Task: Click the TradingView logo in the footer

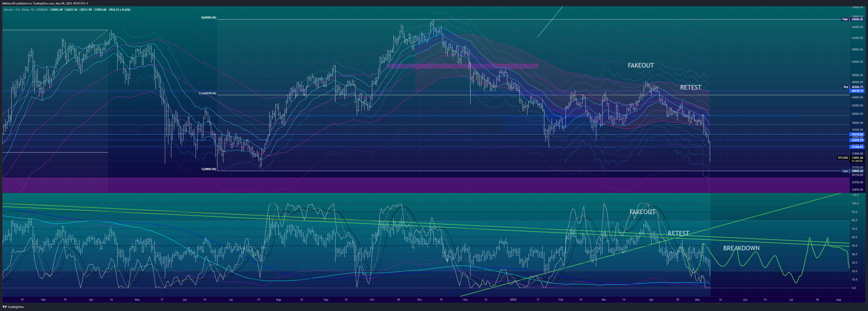Action: [x=13, y=307]
